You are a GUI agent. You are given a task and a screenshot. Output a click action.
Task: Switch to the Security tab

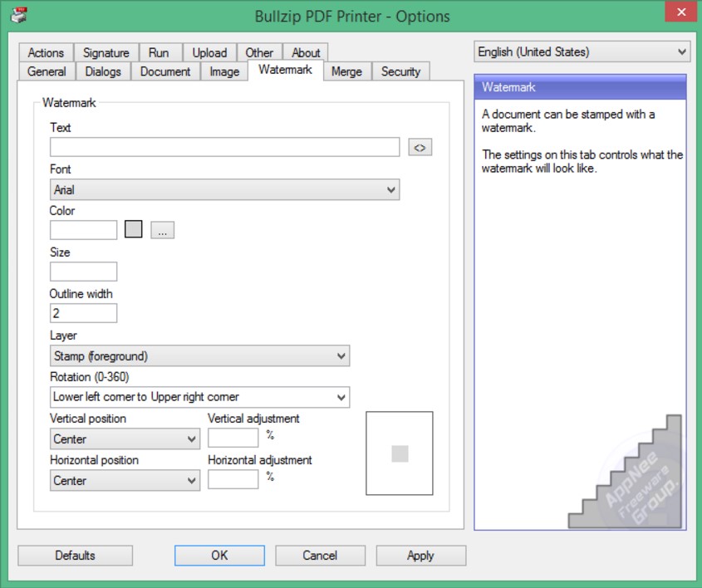[400, 71]
